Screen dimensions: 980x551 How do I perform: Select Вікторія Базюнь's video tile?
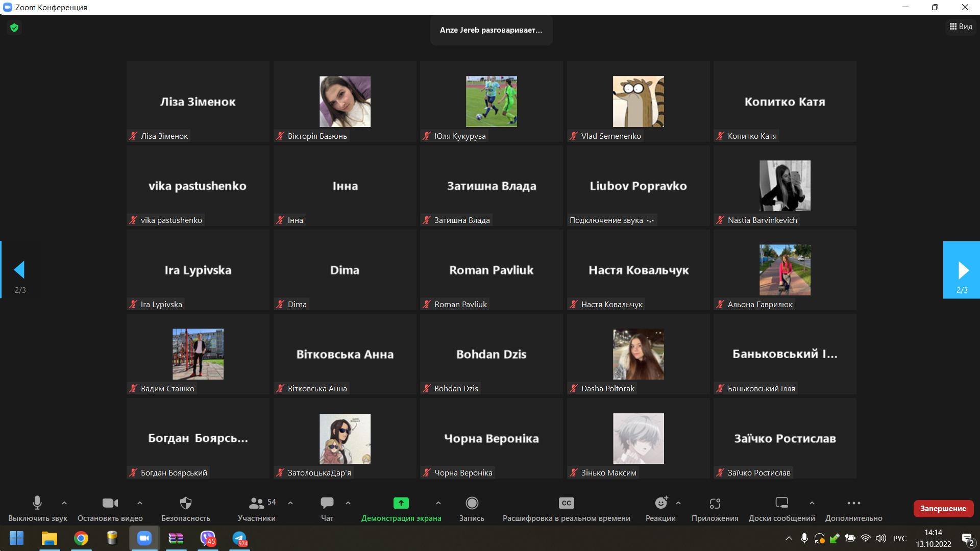point(345,102)
